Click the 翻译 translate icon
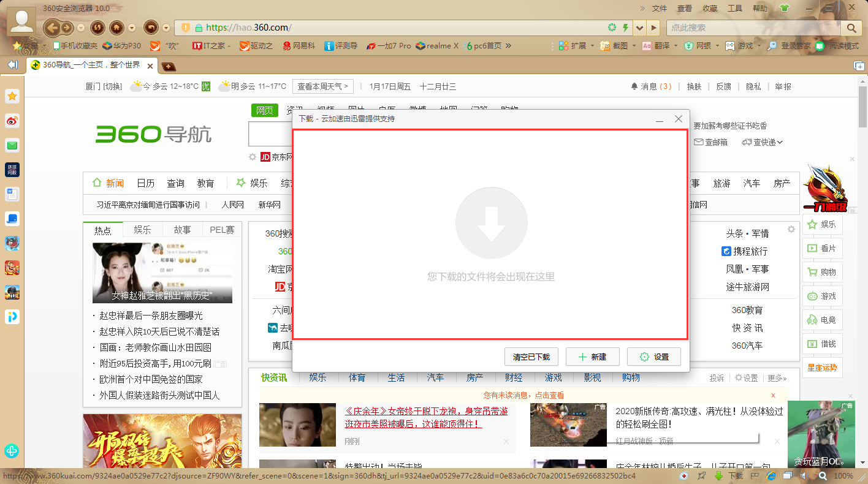 pos(645,46)
